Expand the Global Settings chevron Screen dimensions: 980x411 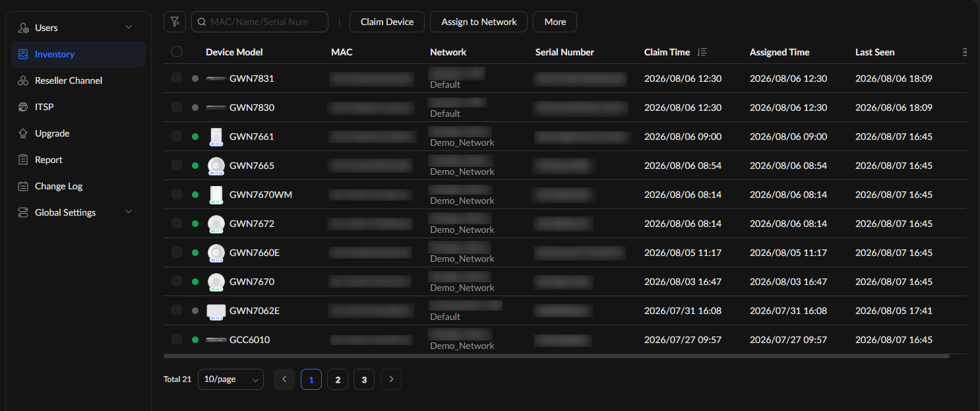pyautogui.click(x=129, y=212)
